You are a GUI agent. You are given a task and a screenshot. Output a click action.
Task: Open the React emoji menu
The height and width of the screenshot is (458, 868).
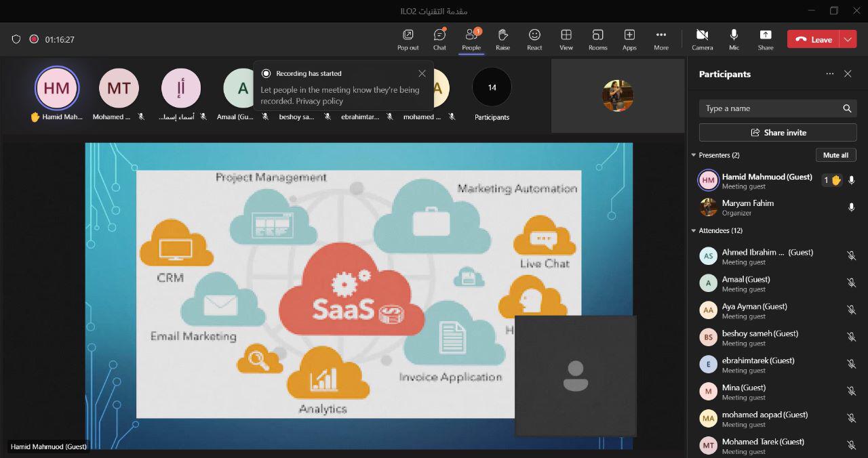tap(534, 39)
